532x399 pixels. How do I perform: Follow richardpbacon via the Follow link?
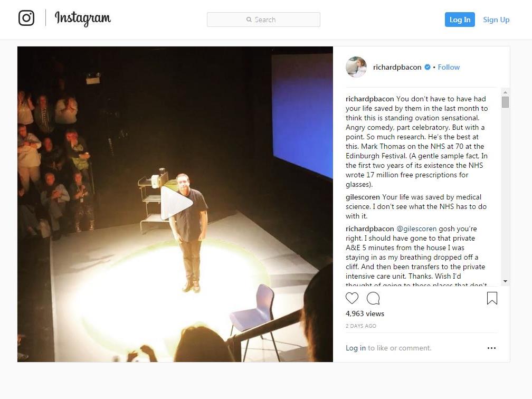point(449,67)
